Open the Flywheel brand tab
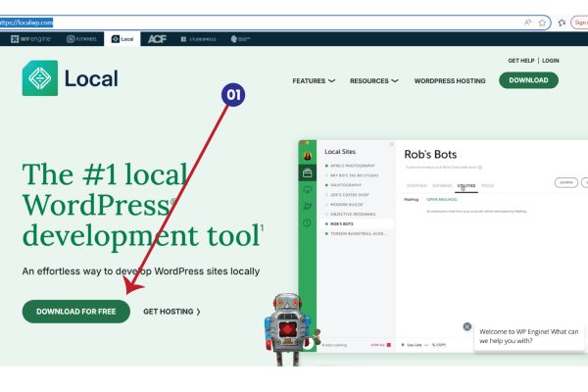 pyautogui.click(x=81, y=39)
